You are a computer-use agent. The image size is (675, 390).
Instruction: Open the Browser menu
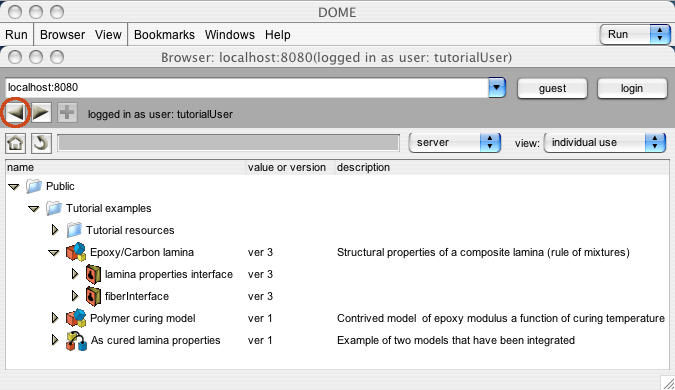[62, 34]
